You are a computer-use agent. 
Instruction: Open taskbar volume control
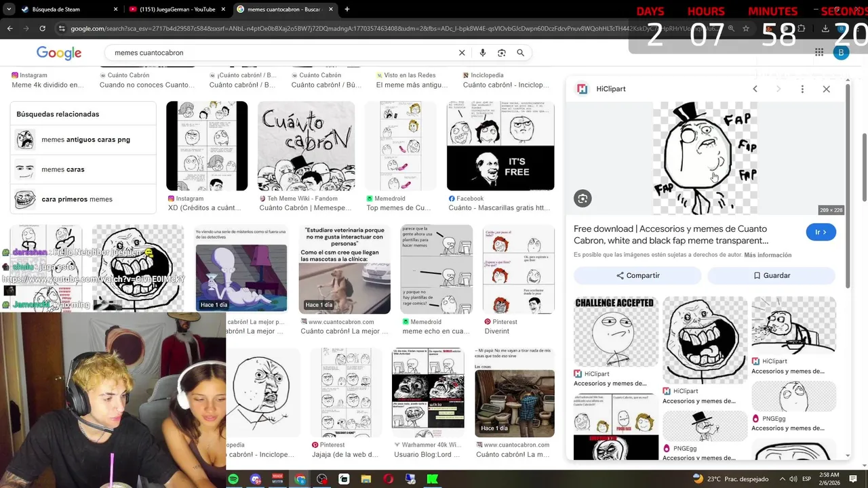pos(794,479)
